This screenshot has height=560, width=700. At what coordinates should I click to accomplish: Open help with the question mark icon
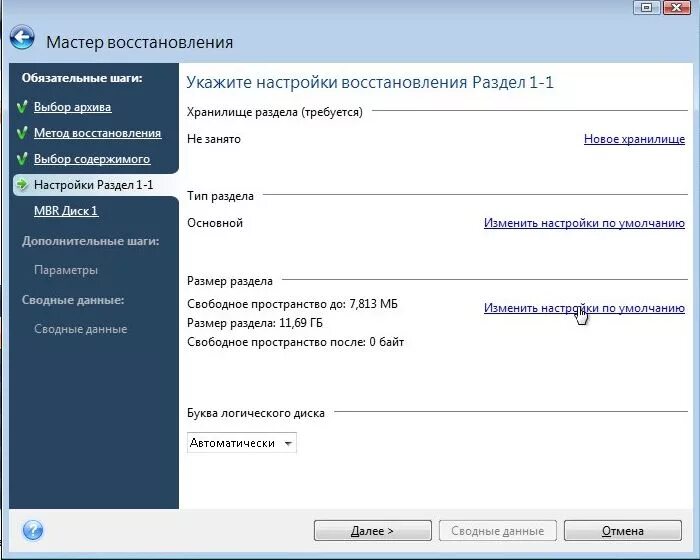pyautogui.click(x=33, y=531)
